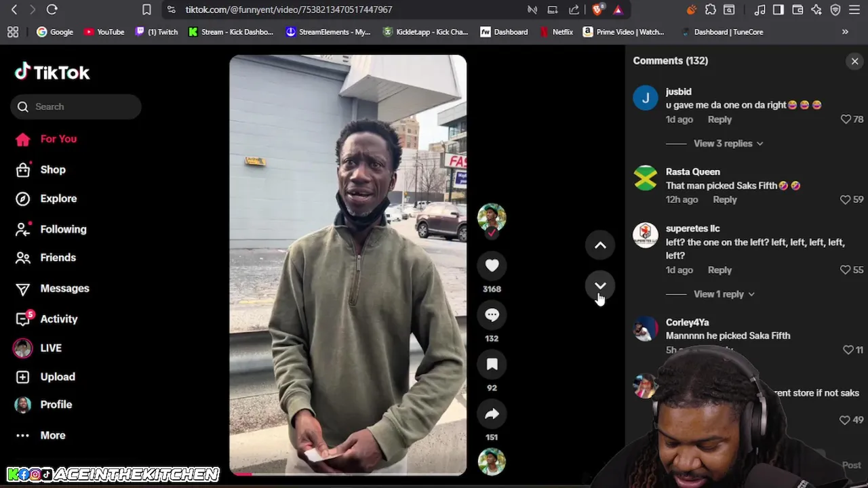Like Corley4Ya's comment

(x=848, y=350)
